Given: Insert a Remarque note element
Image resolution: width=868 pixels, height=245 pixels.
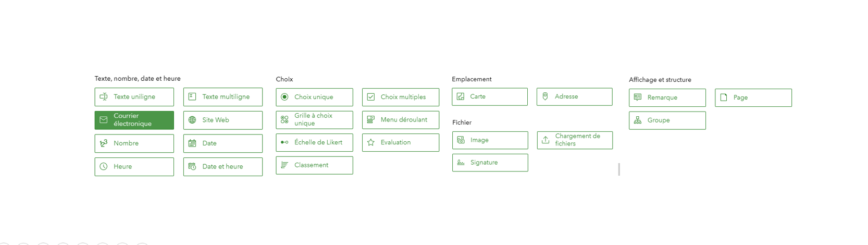Looking at the screenshot, I should coord(667,97).
